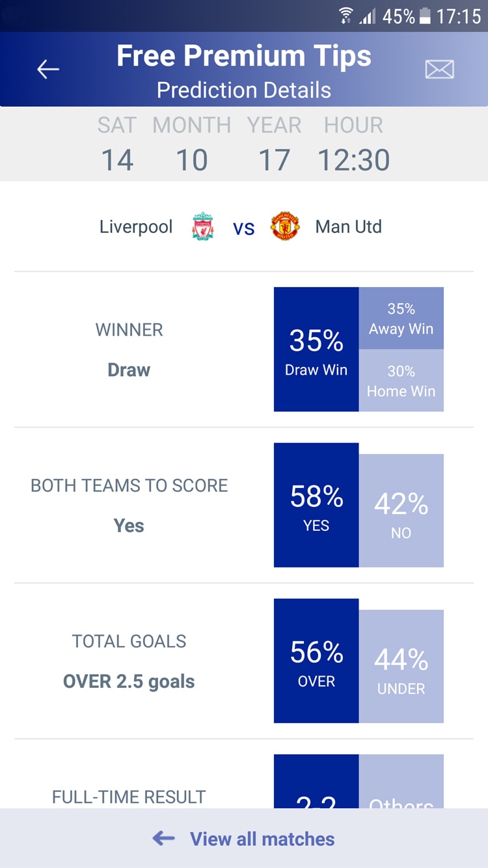488x868 pixels.
Task: Tap the battery indicator icon
Action: pos(425,16)
